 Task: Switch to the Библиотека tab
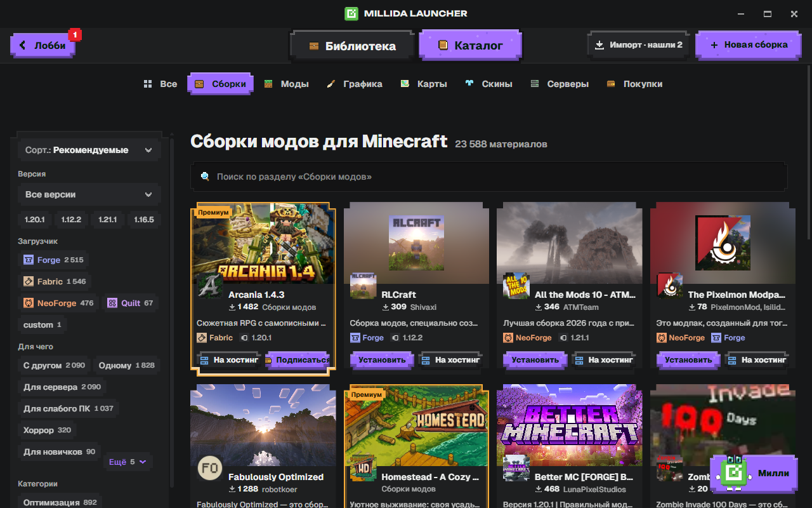(x=352, y=46)
